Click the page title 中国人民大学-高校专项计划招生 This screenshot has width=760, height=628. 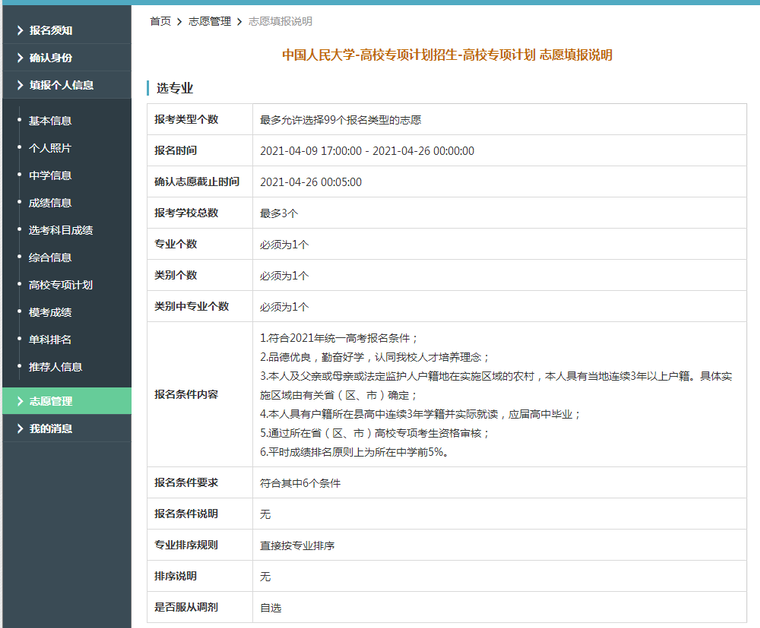(447, 55)
